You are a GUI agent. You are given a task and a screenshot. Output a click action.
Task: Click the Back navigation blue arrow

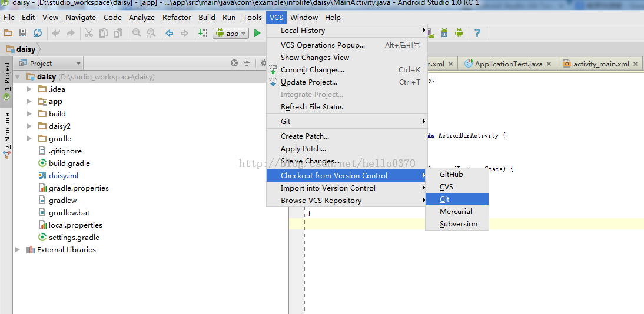pyautogui.click(x=169, y=34)
